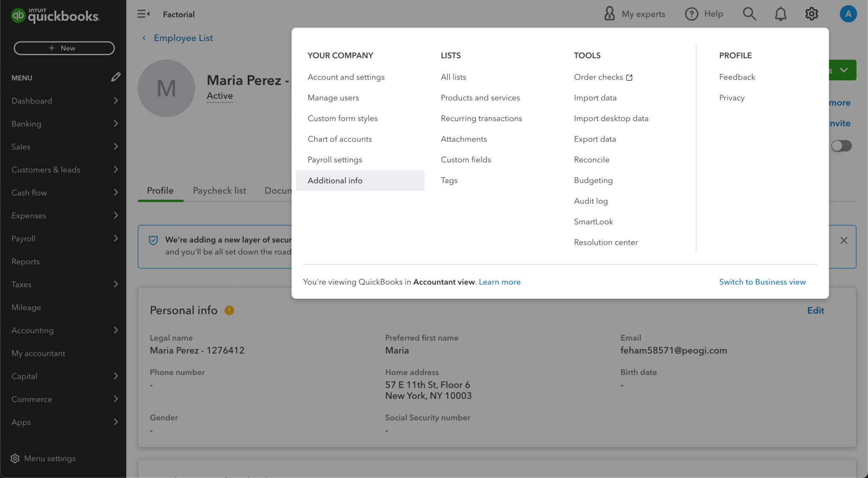Click the New button in sidebar
This screenshot has width=868, height=478.
point(64,48)
